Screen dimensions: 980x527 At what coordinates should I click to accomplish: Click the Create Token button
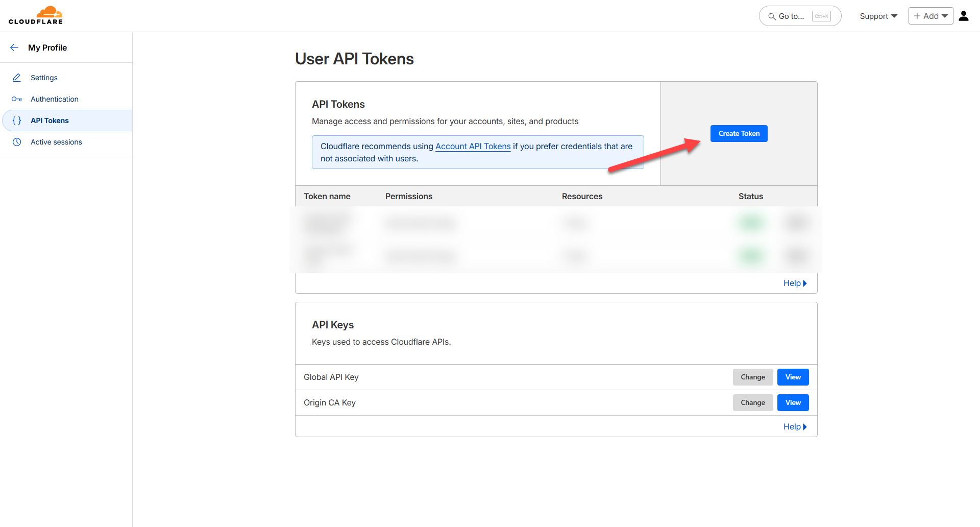click(739, 133)
